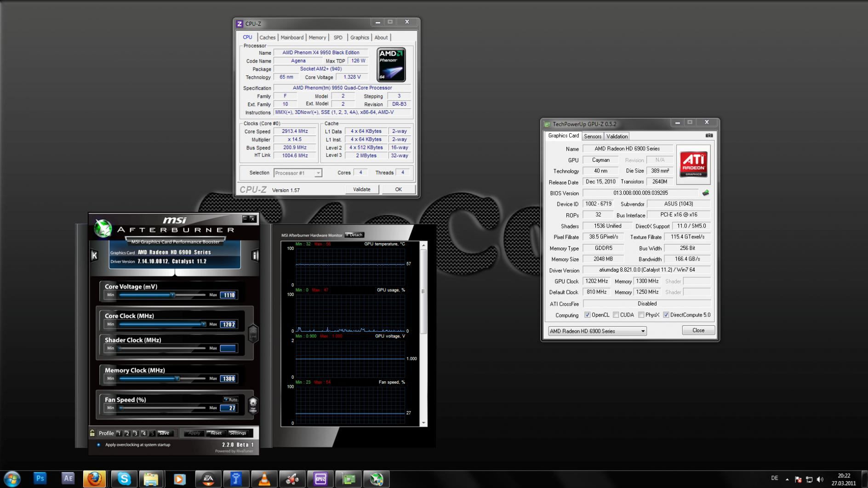Open the About tab in CPU-Z
The width and height of the screenshot is (868, 488).
pyautogui.click(x=381, y=38)
